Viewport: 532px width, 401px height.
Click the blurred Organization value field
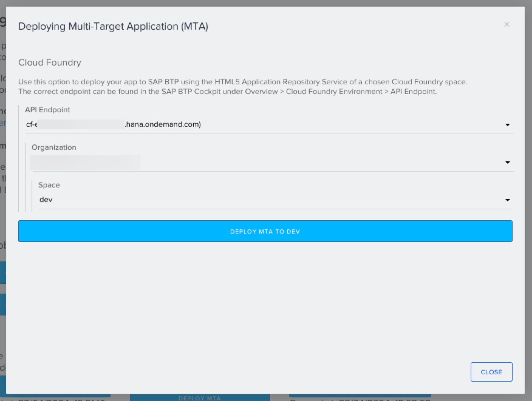85,162
